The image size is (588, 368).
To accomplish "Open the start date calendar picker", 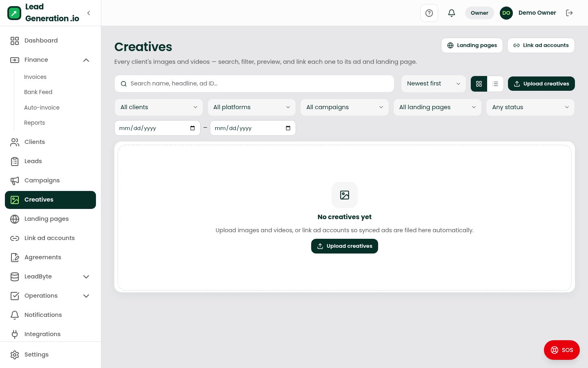I will [x=192, y=128].
